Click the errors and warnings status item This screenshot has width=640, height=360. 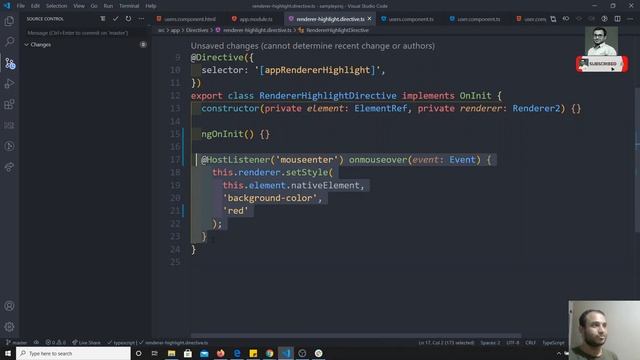[x=55, y=342]
